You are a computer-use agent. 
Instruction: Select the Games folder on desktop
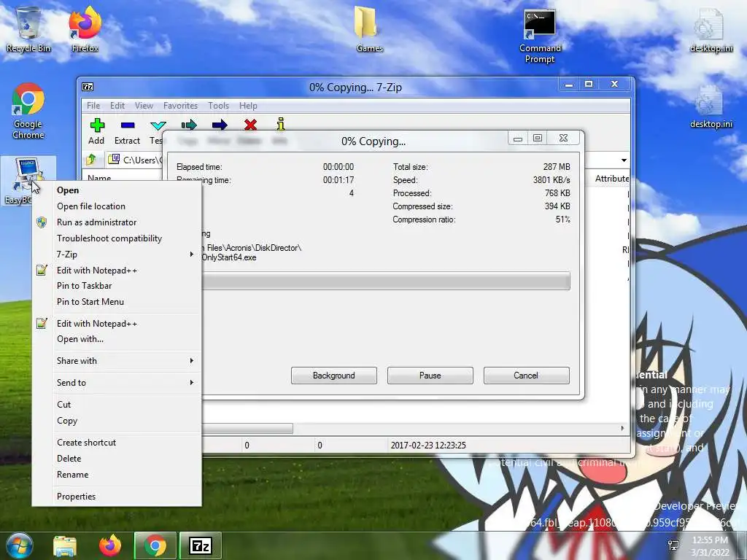coord(369,28)
